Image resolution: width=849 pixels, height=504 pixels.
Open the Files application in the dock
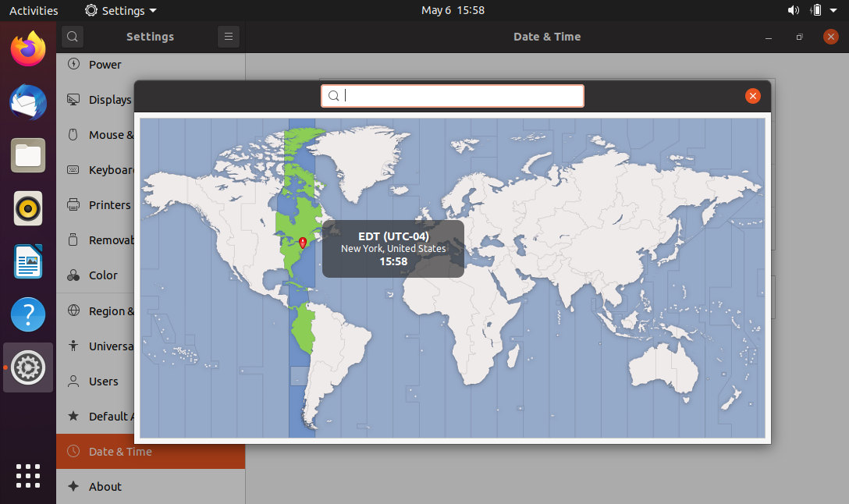pyautogui.click(x=27, y=155)
